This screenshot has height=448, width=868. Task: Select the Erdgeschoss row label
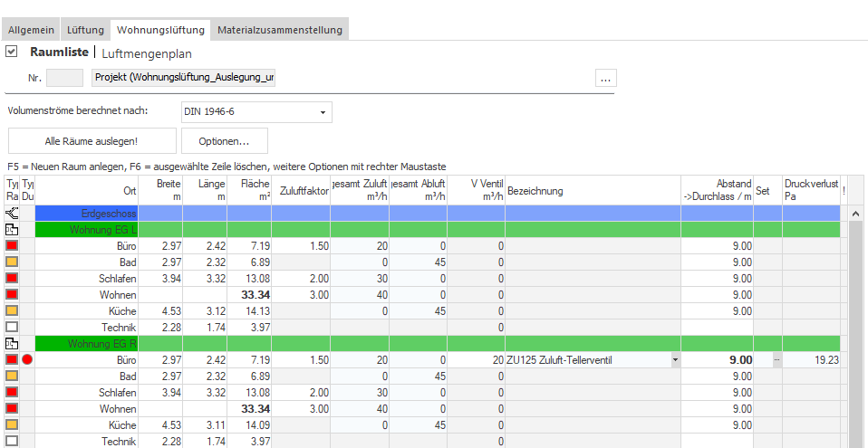(86, 213)
